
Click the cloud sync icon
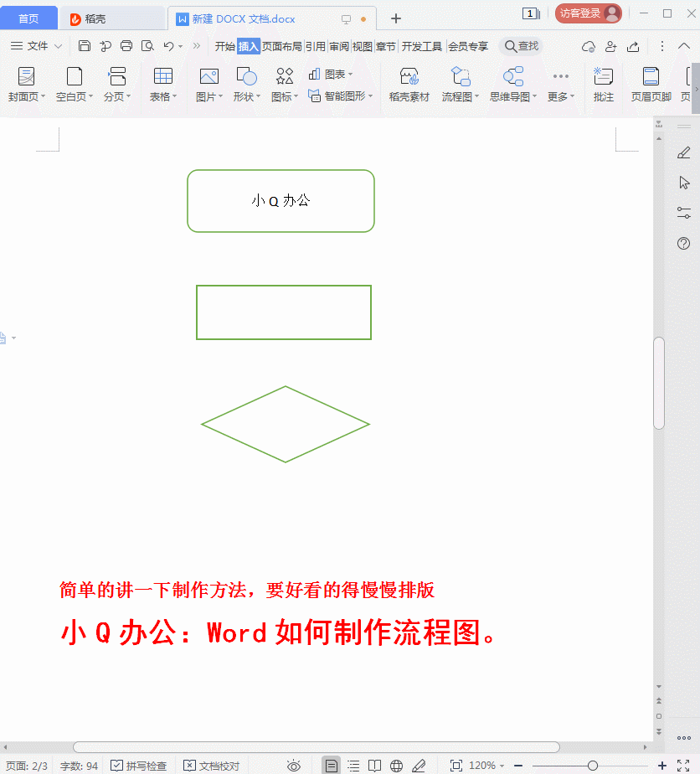pyautogui.click(x=588, y=46)
